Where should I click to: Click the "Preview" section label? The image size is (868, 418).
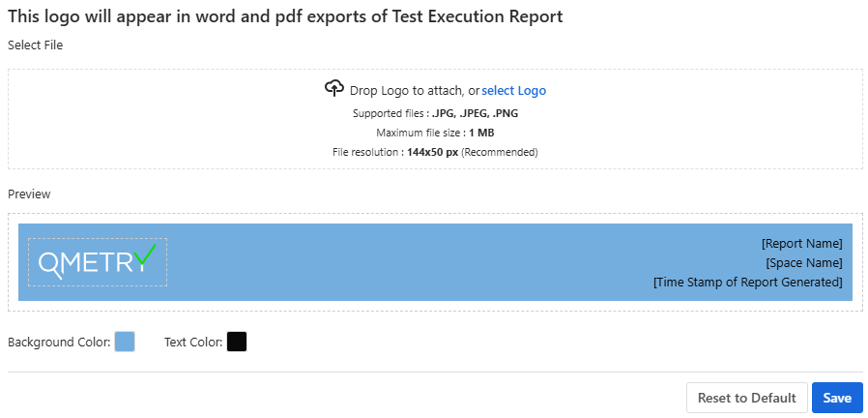pos(29,194)
